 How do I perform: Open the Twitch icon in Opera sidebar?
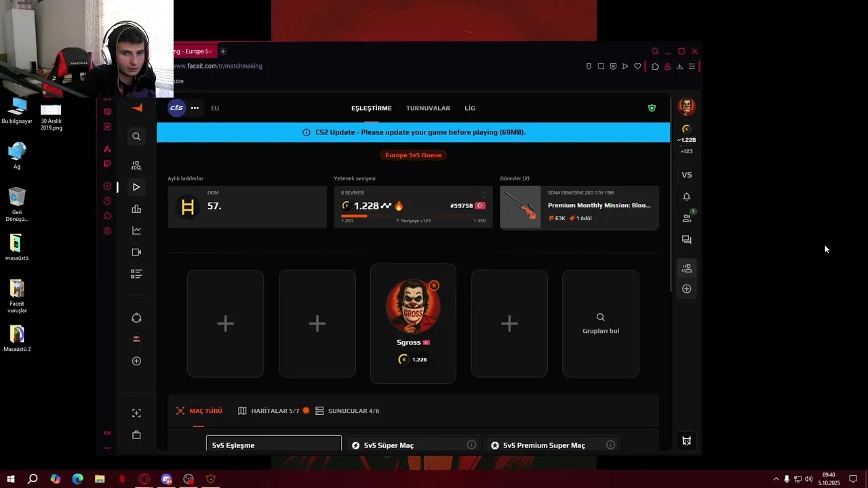107,163
